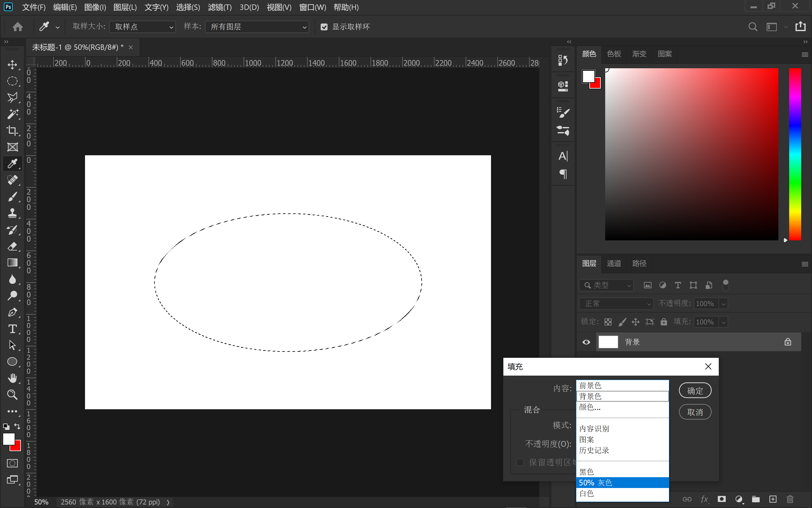812x508 pixels.
Task: Select the Brush tool
Action: point(12,197)
